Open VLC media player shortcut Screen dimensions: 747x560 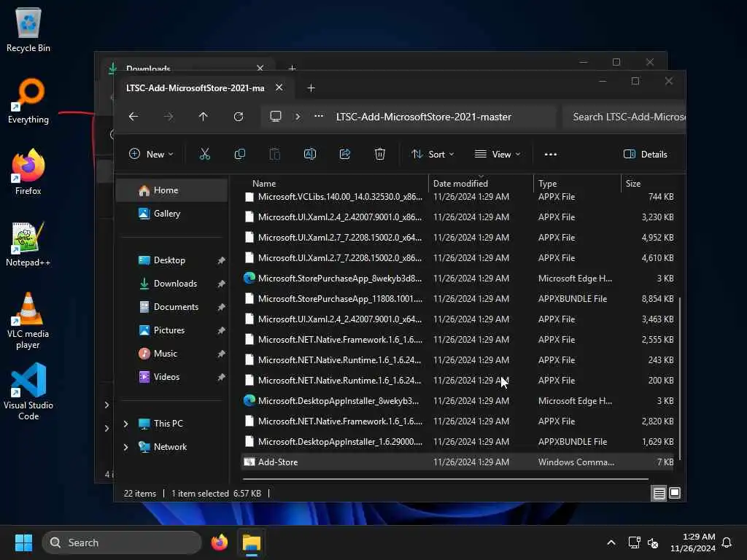(28, 321)
